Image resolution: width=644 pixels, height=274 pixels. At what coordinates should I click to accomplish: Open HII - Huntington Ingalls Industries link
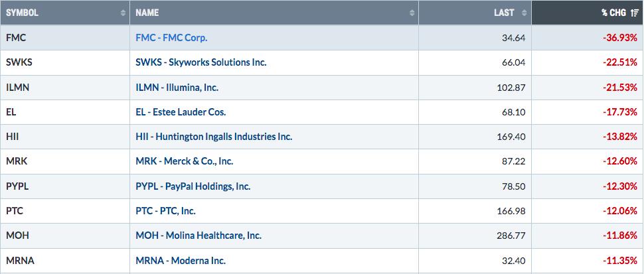point(214,137)
